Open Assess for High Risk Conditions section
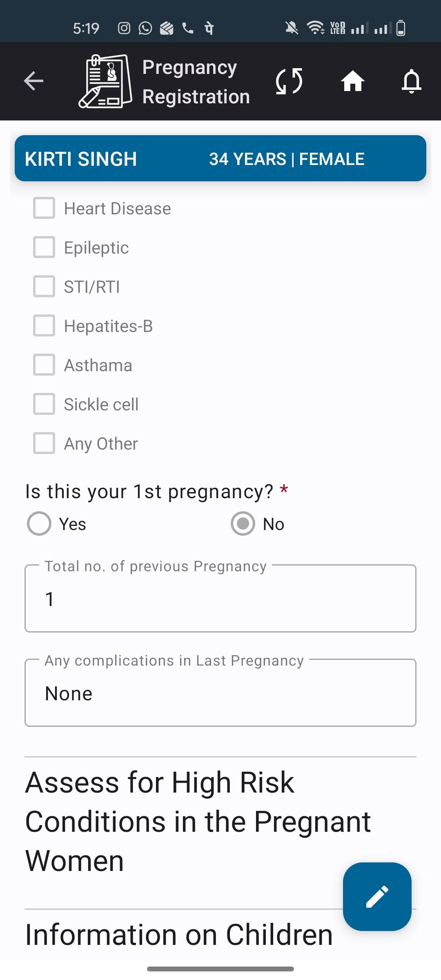Viewport: 441px width, 980px height. (198, 822)
